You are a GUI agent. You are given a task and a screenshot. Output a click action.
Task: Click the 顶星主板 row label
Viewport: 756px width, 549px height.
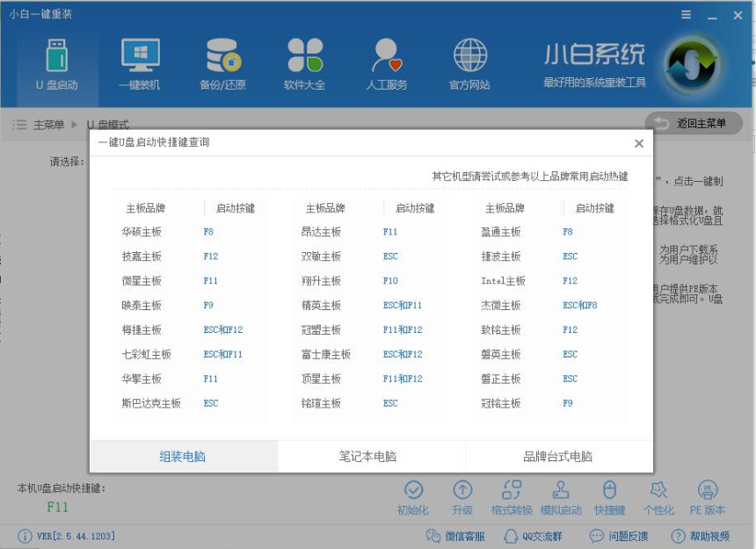[x=321, y=379]
